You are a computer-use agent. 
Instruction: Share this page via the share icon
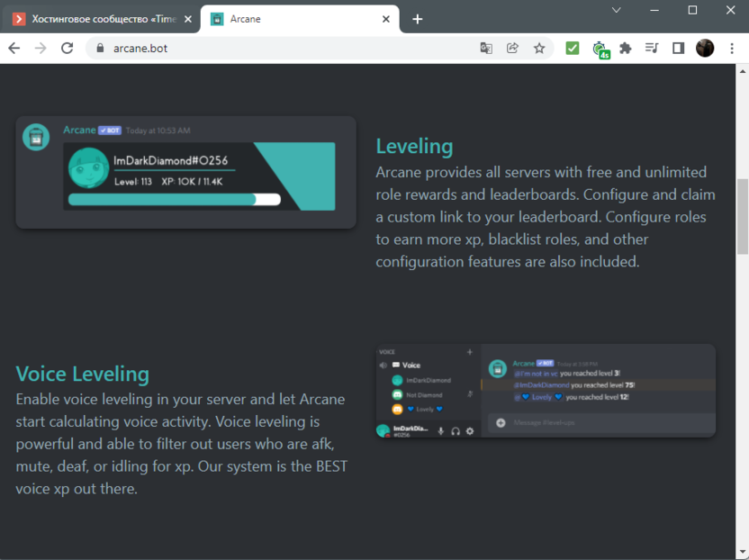512,49
